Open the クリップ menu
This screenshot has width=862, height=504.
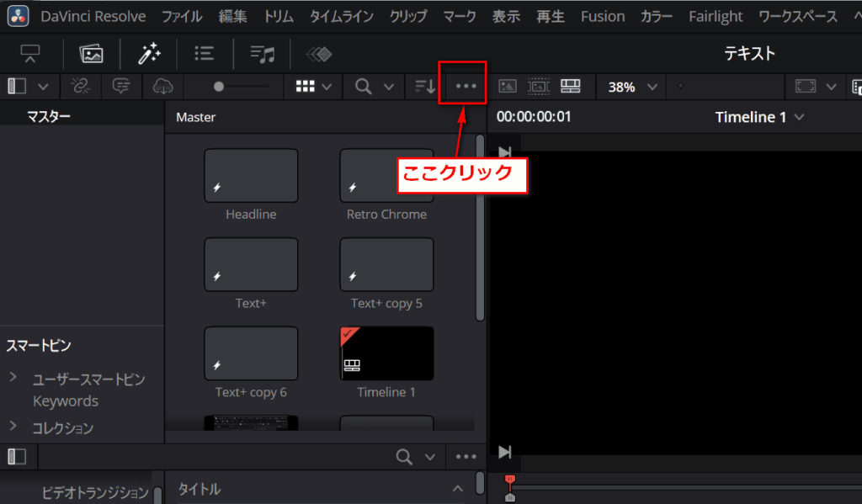click(x=408, y=17)
